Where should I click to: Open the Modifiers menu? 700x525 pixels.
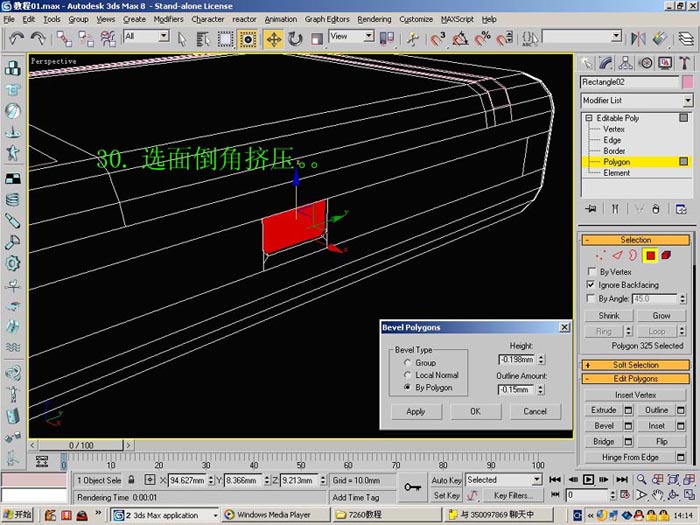click(x=168, y=19)
